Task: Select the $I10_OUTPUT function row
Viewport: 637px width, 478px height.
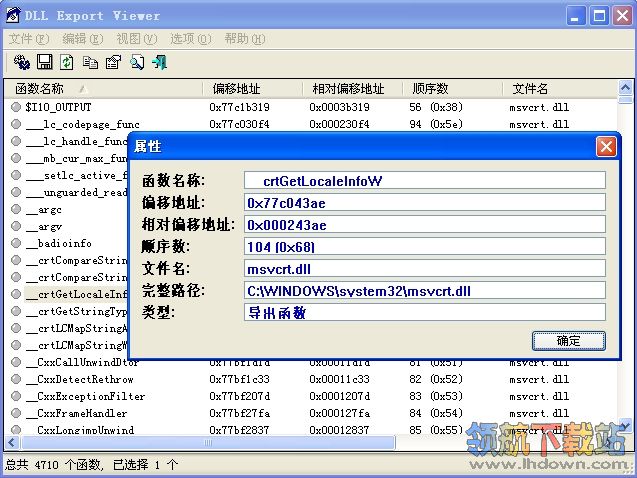Action: pyautogui.click(x=311, y=107)
